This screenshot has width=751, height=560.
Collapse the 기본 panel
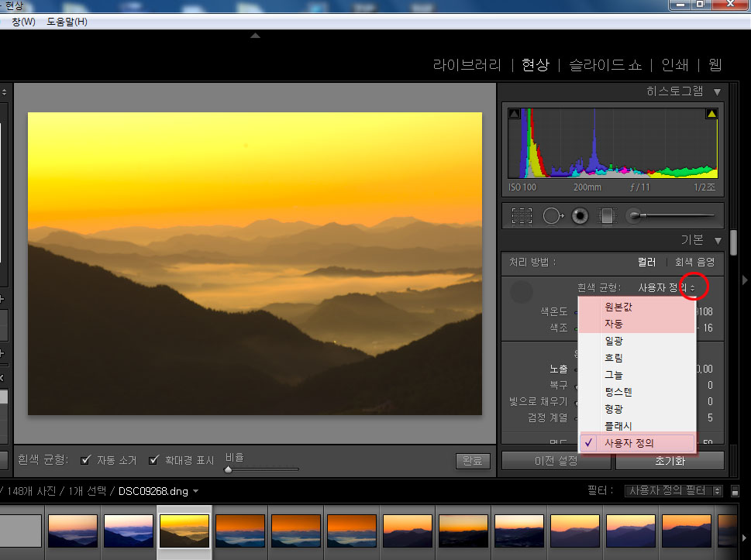point(718,240)
